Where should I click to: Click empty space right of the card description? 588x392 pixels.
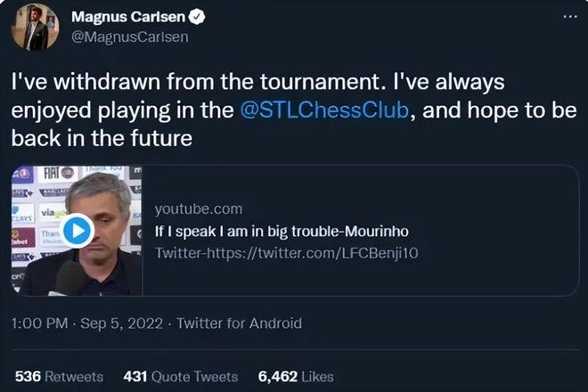click(x=499, y=253)
